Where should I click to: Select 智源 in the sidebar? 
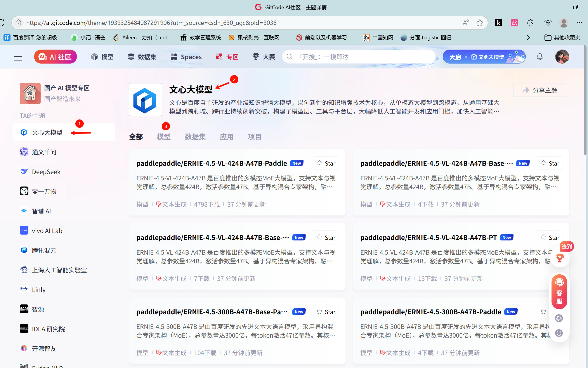click(64, 309)
